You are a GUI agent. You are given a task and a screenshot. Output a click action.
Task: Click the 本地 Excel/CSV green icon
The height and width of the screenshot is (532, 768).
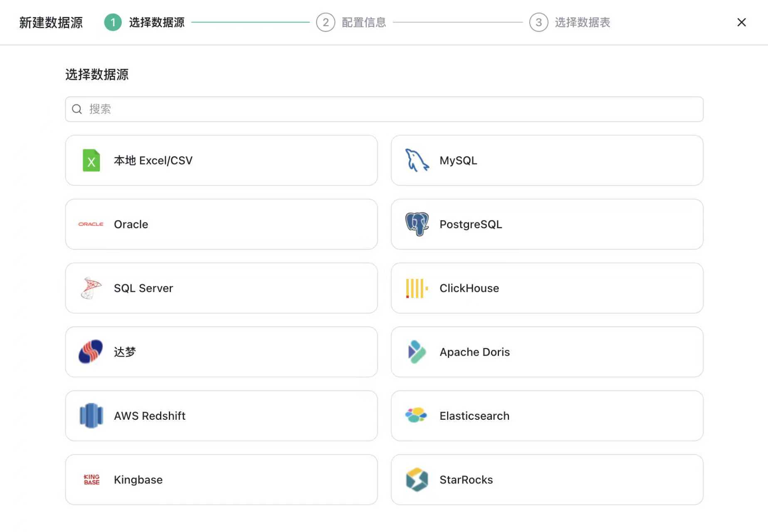(91, 161)
